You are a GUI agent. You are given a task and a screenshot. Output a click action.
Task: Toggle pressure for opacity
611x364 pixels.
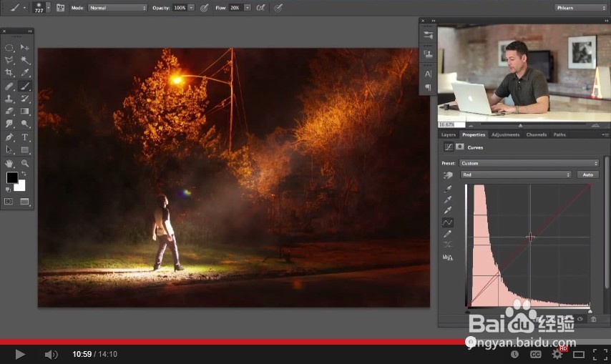[204, 8]
